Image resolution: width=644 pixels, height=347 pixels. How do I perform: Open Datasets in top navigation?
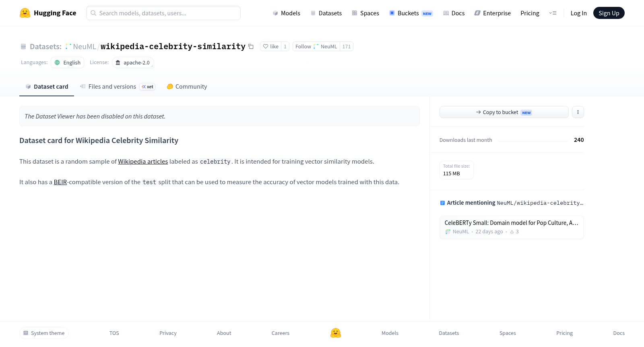click(x=326, y=13)
